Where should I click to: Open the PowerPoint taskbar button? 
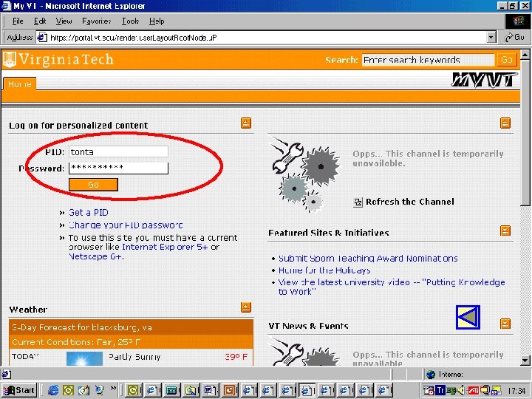point(229,390)
